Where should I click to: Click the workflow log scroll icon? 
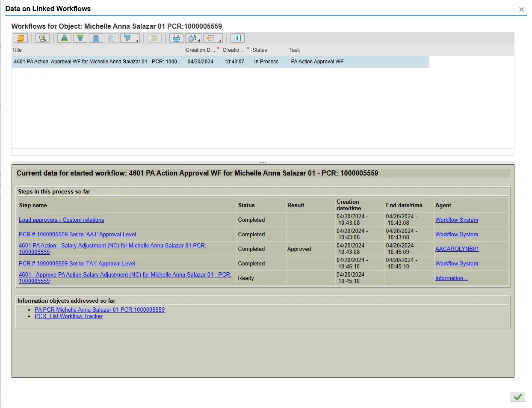[x=21, y=38]
